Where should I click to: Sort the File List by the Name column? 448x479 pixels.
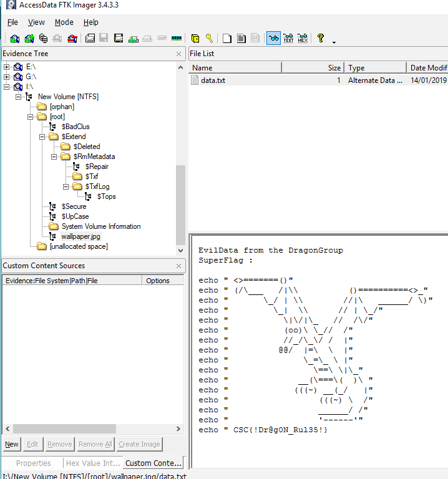pyautogui.click(x=235, y=68)
